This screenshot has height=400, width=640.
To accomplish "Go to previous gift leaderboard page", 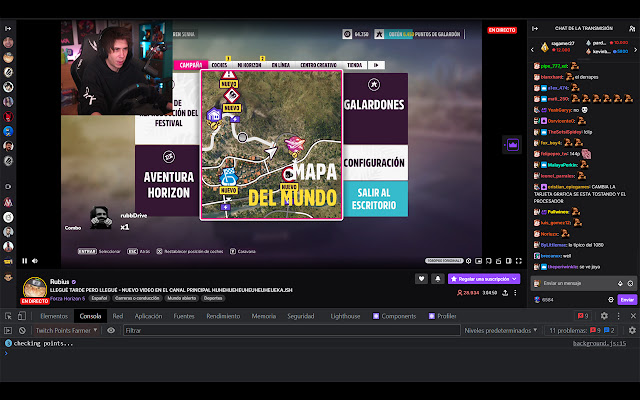I will [532, 49].
